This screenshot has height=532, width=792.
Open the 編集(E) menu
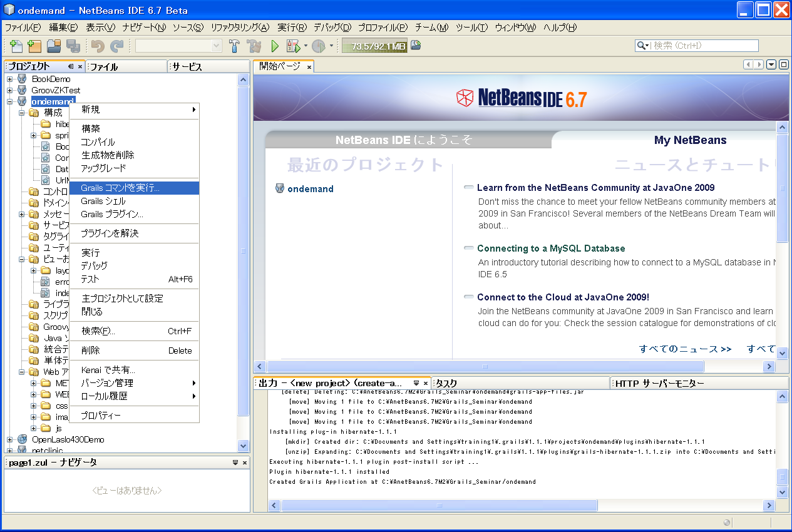tap(63, 28)
